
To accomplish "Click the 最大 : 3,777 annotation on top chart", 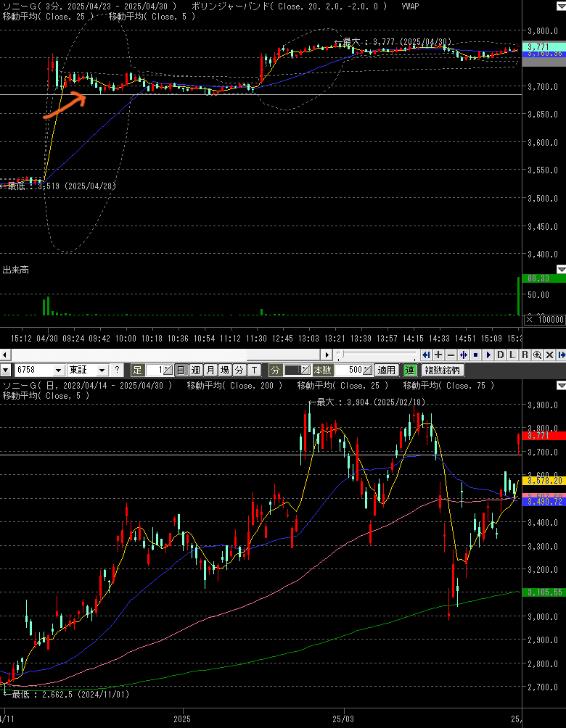I will pos(393,42).
